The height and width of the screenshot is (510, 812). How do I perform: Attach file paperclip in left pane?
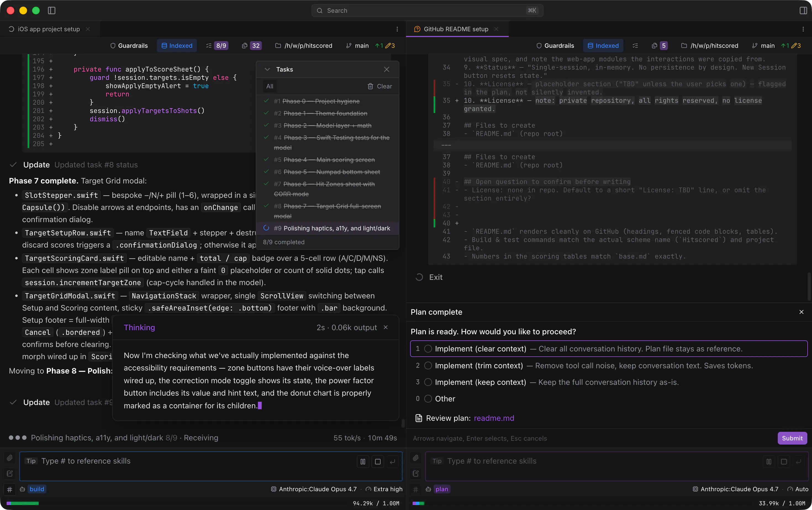[x=10, y=458]
